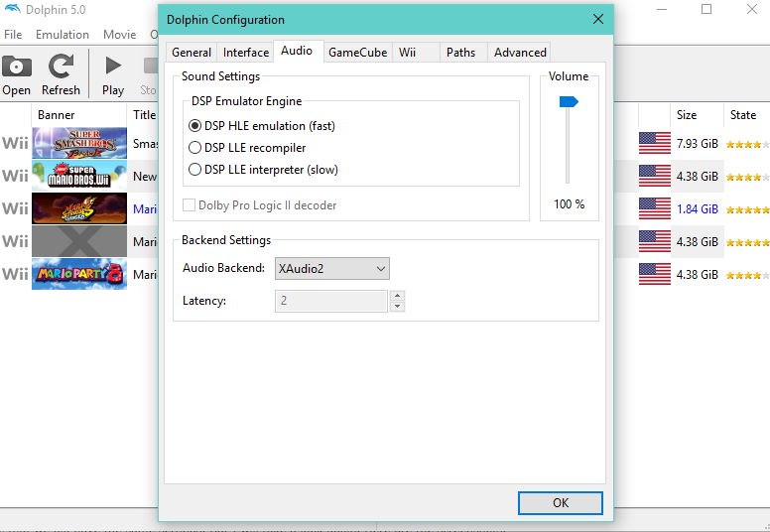Image resolution: width=770 pixels, height=532 pixels.
Task: Switch to the General tab
Action: click(192, 52)
